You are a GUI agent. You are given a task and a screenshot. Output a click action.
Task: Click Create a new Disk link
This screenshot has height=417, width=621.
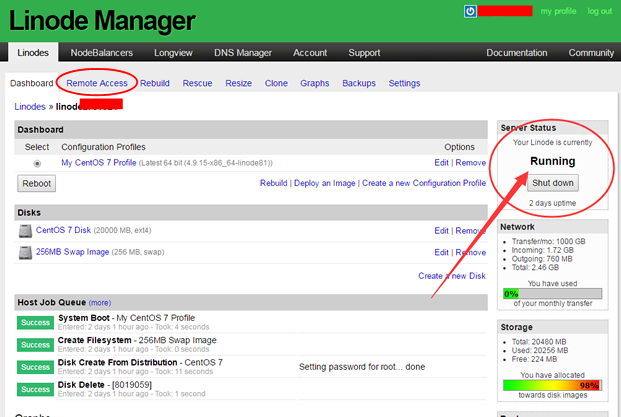point(452,276)
